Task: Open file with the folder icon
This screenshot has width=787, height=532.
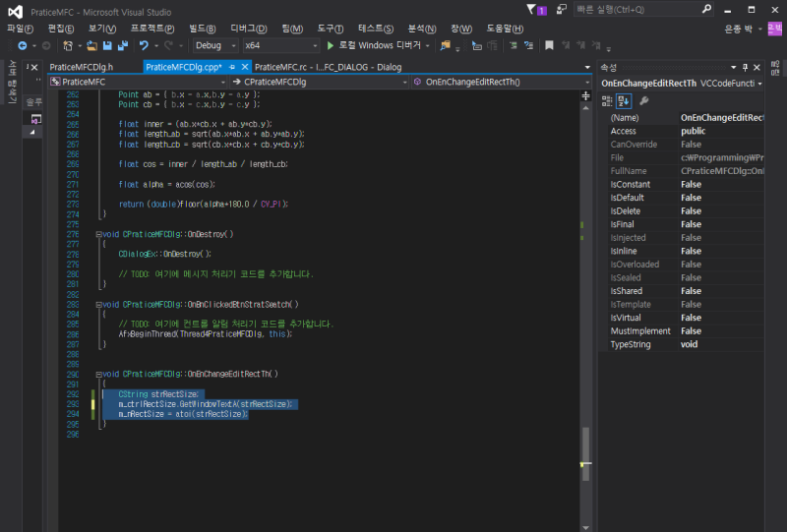Action: click(91, 45)
